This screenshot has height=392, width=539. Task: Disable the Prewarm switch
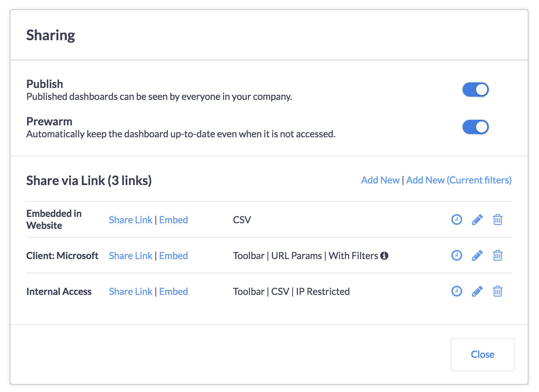pyautogui.click(x=475, y=127)
